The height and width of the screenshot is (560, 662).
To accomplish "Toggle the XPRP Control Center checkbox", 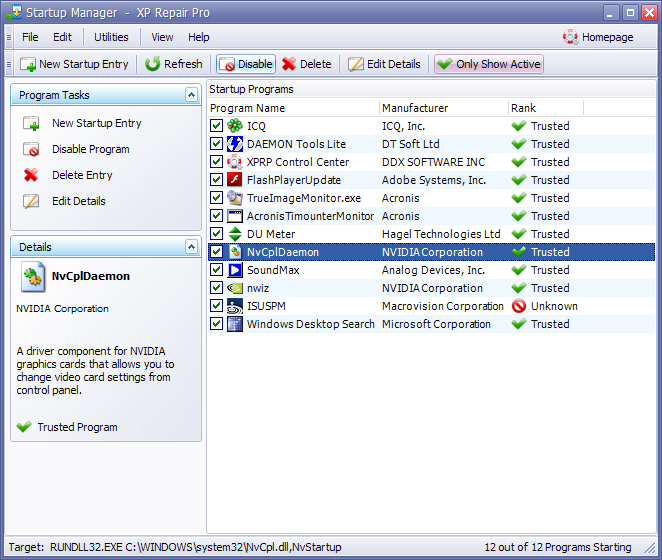I will [217, 162].
